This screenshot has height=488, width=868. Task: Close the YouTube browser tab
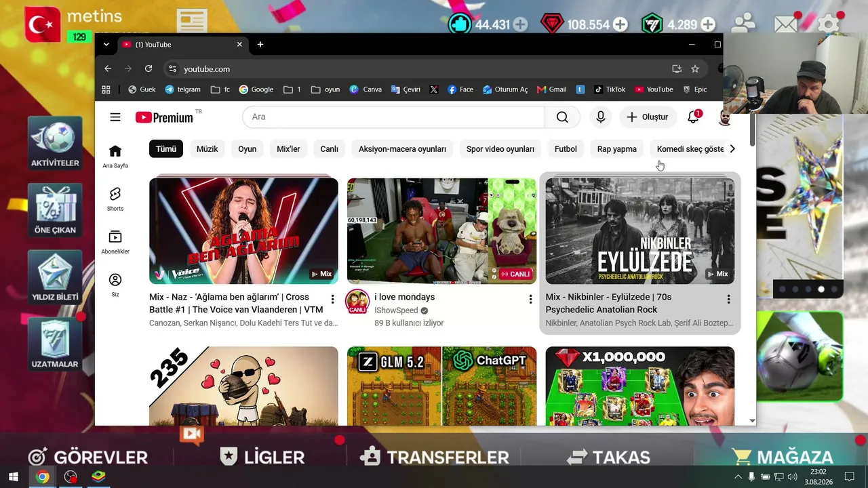[239, 44]
